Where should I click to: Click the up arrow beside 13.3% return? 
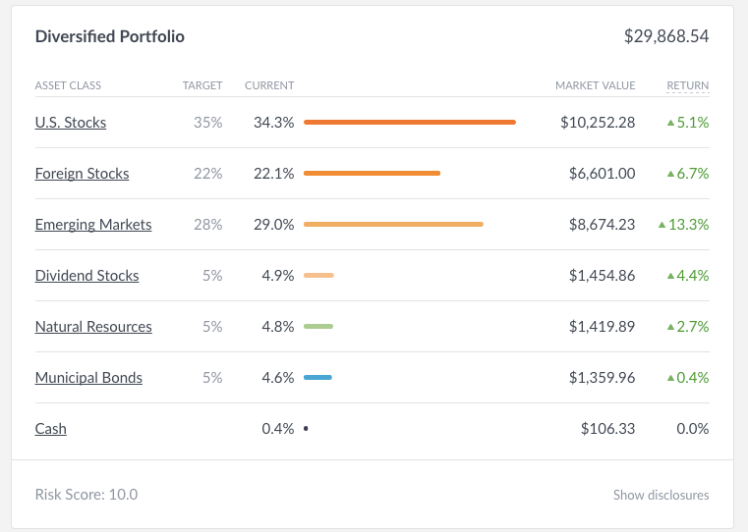(x=662, y=224)
